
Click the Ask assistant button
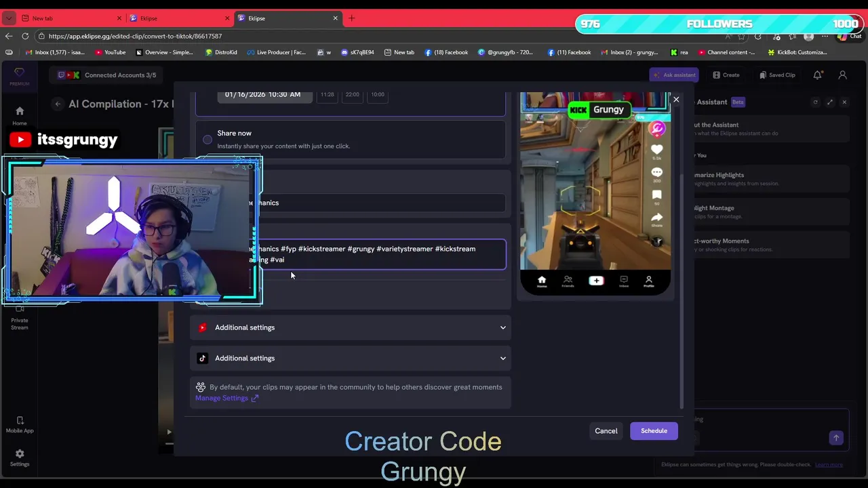tap(673, 75)
